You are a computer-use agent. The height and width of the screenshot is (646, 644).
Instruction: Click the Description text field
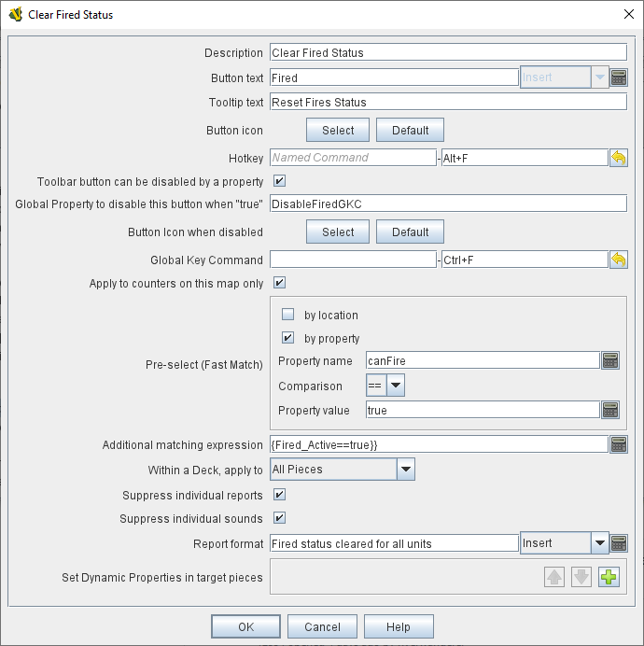click(448, 53)
